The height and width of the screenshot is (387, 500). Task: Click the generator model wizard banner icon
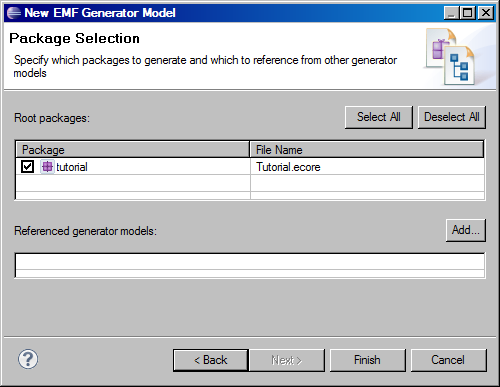450,57
